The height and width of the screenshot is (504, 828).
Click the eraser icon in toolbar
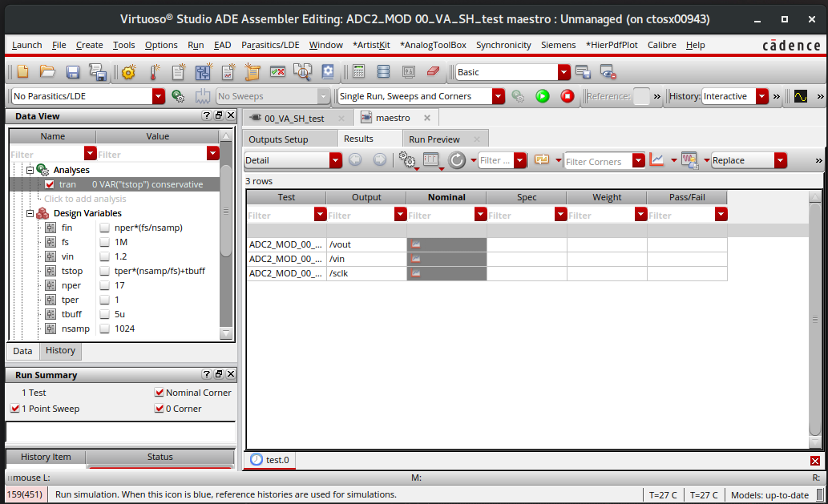(434, 72)
